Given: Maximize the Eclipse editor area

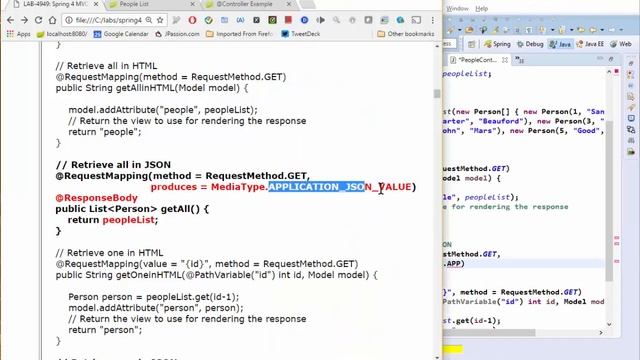Looking at the screenshot, I should click(611, 59).
